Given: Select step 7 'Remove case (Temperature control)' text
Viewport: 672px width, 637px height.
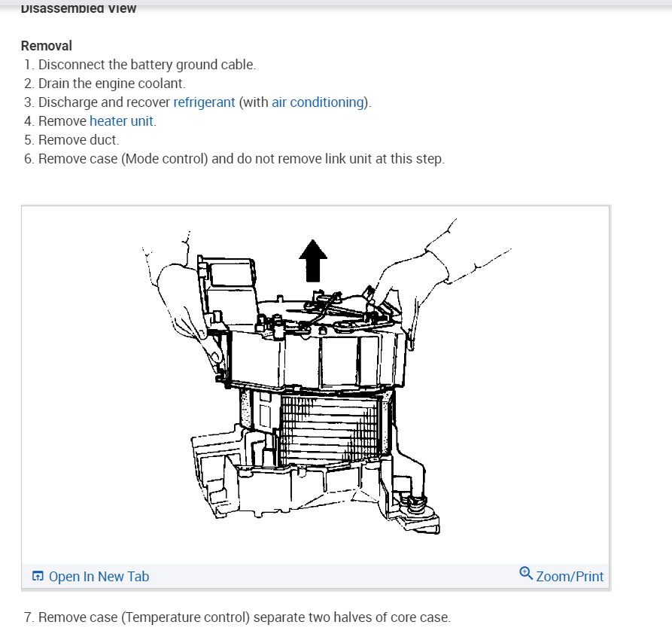Looking at the screenshot, I should pyautogui.click(x=245, y=617).
